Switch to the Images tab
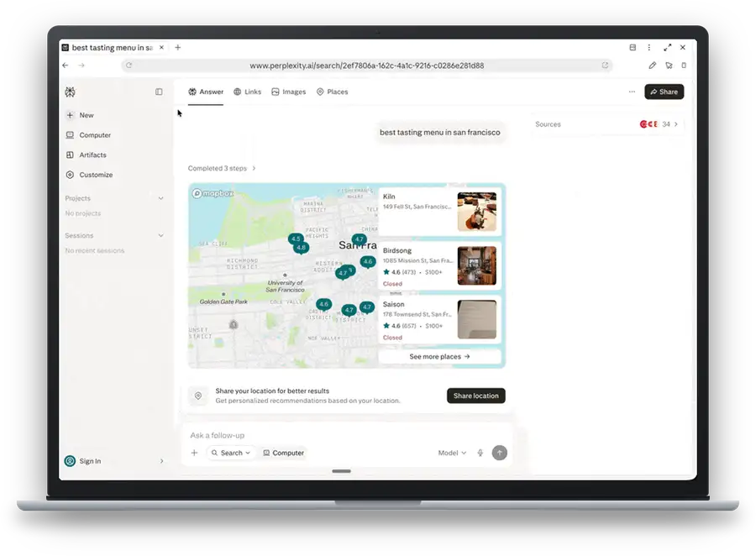 point(289,92)
